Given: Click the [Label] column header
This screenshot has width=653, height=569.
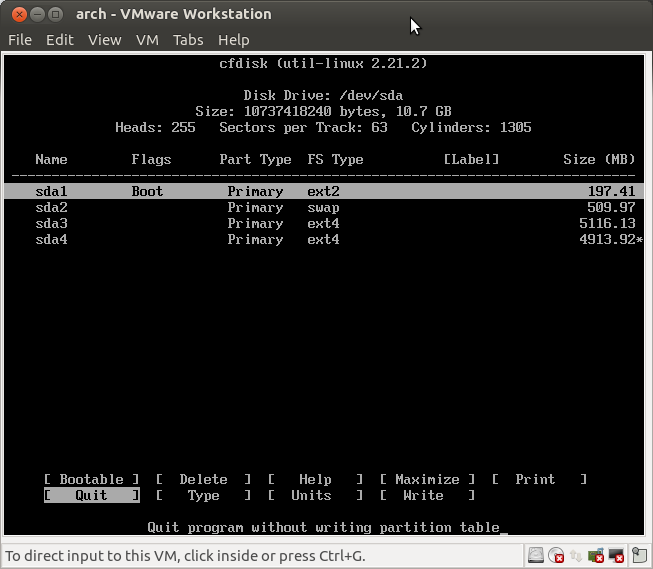Looking at the screenshot, I should 471,160.
